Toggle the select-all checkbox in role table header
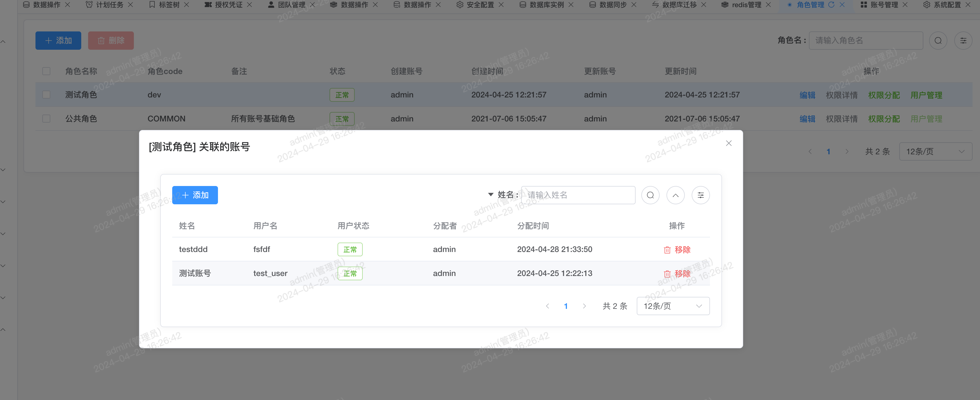The width and height of the screenshot is (980, 400). click(46, 71)
